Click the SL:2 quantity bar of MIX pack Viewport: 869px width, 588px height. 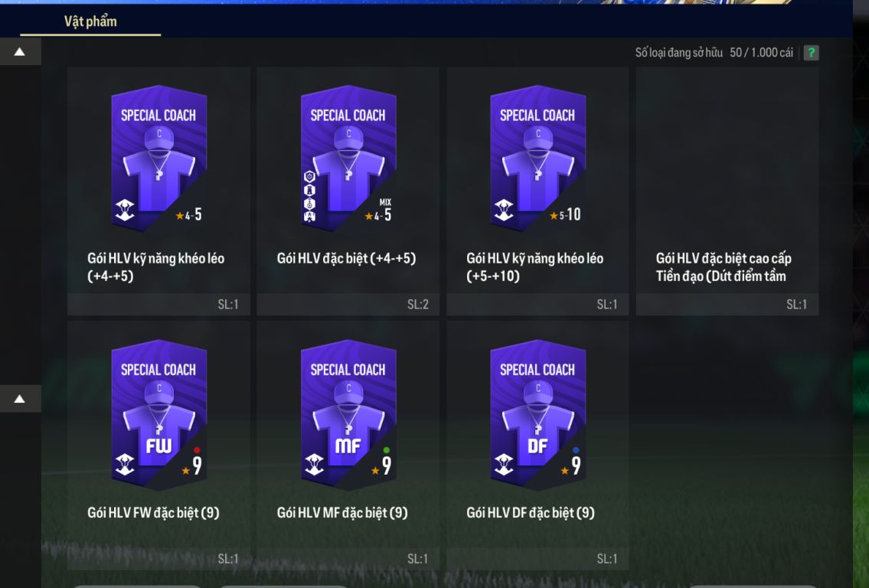pos(348,304)
